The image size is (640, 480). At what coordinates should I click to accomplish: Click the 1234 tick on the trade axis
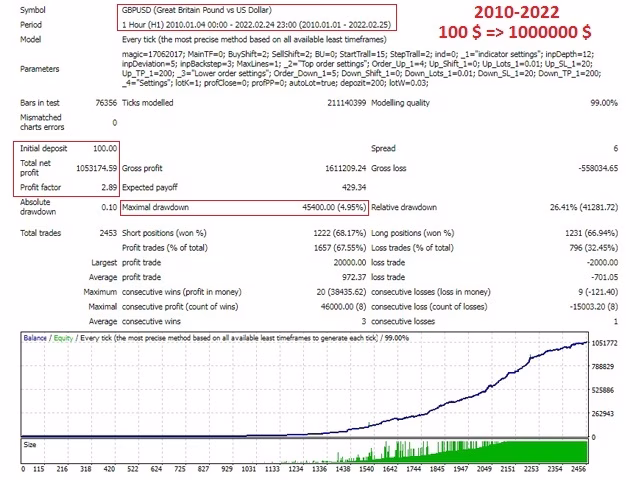296,469
